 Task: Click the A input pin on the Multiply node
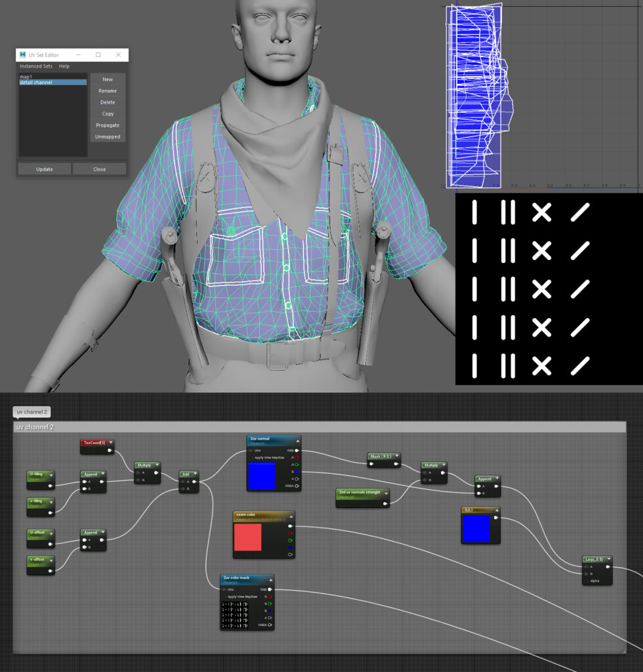pos(138,473)
